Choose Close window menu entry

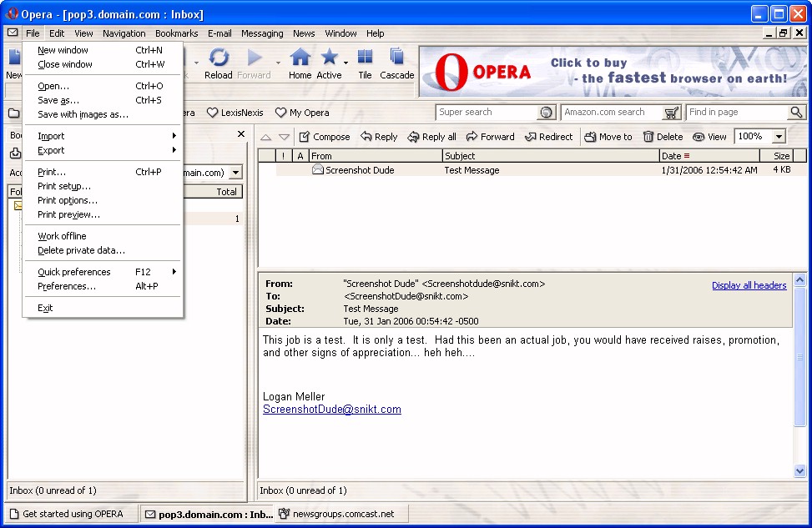pyautogui.click(x=103, y=64)
